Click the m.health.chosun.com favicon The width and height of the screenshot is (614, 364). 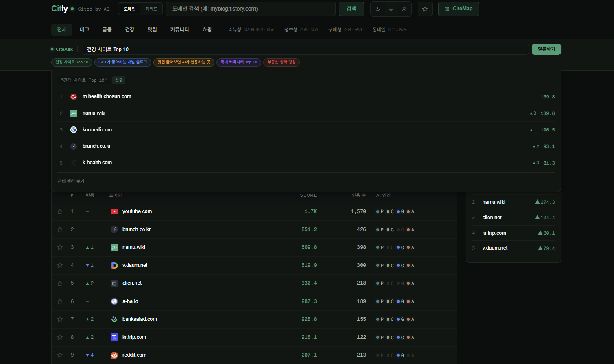(74, 97)
